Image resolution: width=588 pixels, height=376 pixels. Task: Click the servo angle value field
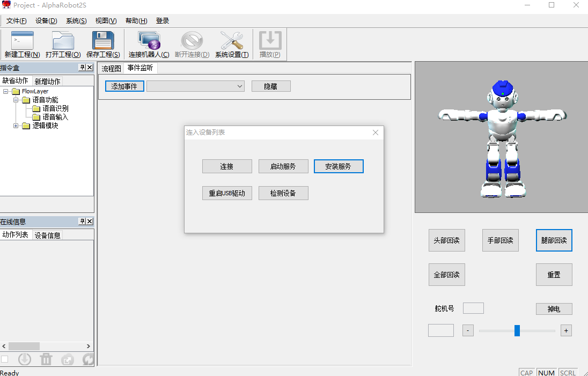pos(441,330)
